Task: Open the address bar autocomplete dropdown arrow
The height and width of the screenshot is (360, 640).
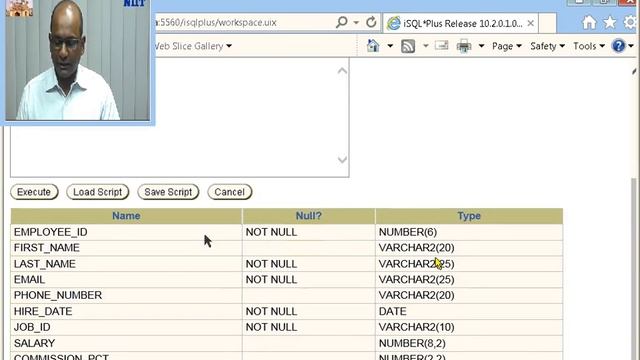Action: pos(356,22)
